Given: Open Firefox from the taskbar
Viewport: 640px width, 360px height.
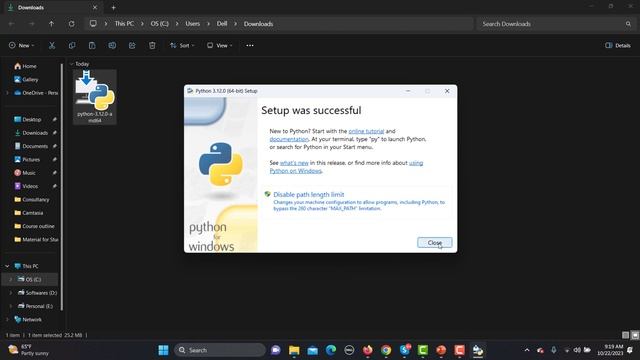Looking at the screenshot, I should (x=367, y=350).
